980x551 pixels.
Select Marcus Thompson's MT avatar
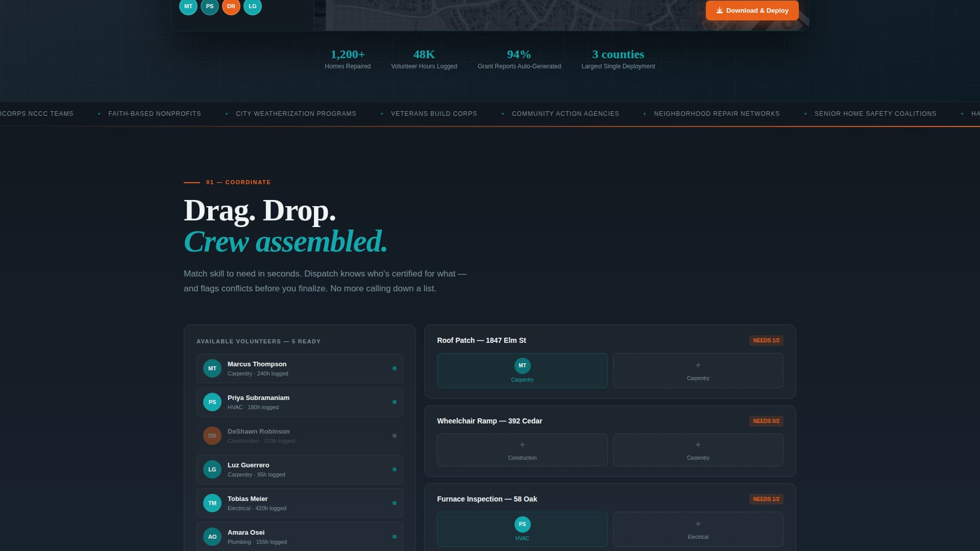click(212, 368)
